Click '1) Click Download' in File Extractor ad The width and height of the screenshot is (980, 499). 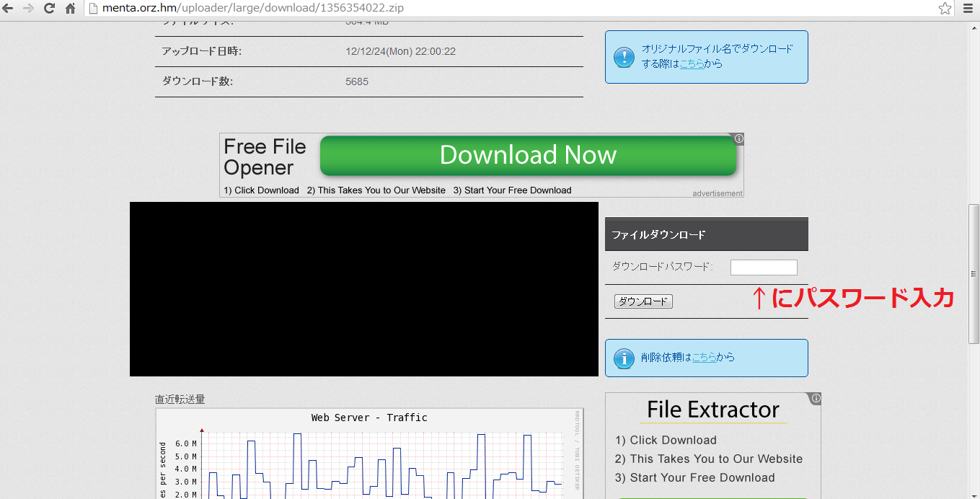click(666, 441)
